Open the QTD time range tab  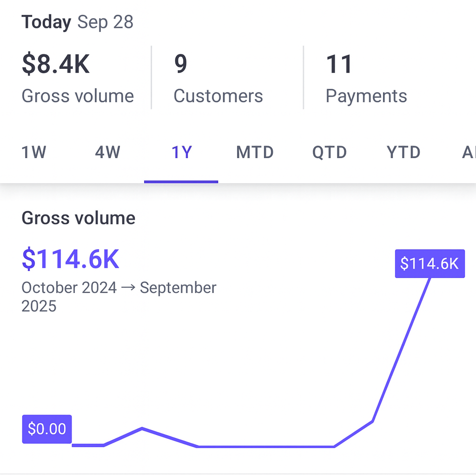point(330,152)
